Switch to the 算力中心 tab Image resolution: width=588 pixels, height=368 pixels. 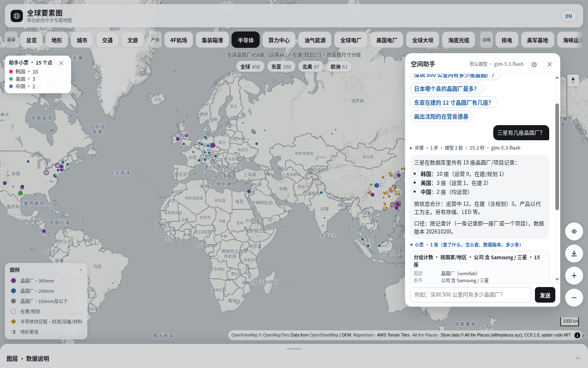point(279,40)
